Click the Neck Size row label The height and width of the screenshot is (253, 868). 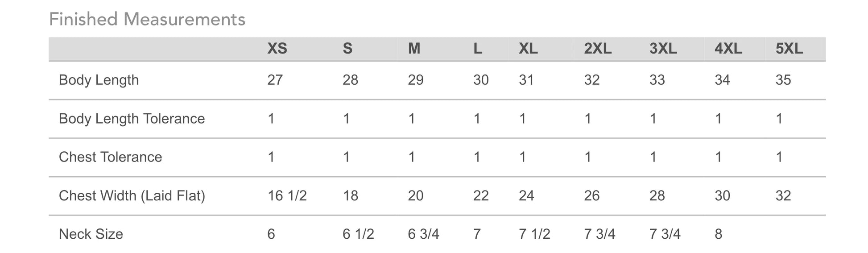91,234
